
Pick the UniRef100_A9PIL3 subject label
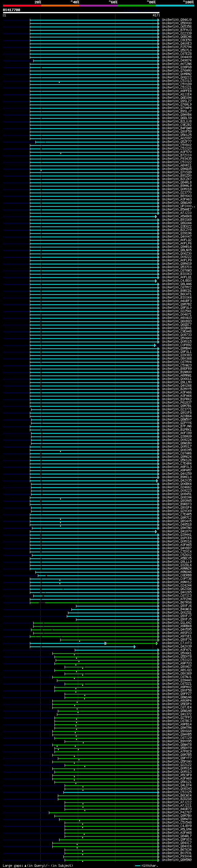pyautogui.click(x=177, y=467)
